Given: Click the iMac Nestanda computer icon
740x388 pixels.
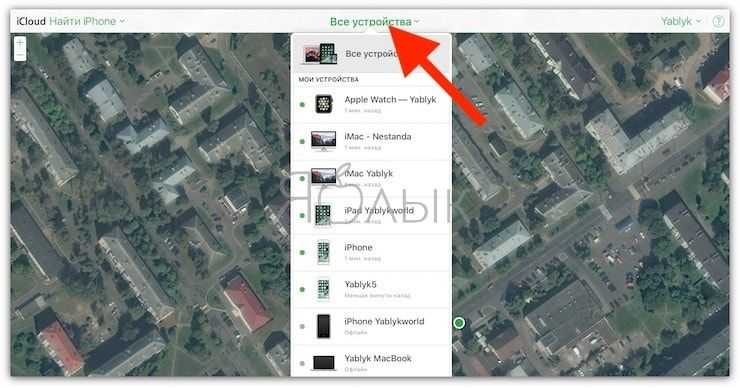Looking at the screenshot, I should tap(323, 141).
